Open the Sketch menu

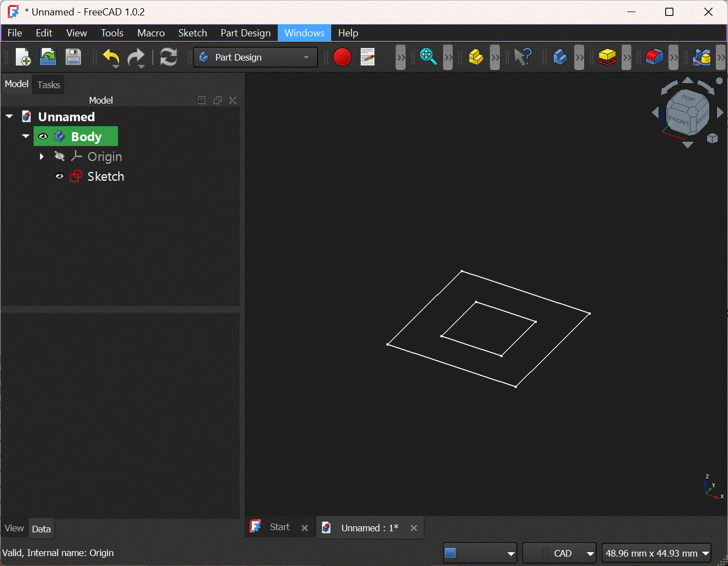(192, 33)
